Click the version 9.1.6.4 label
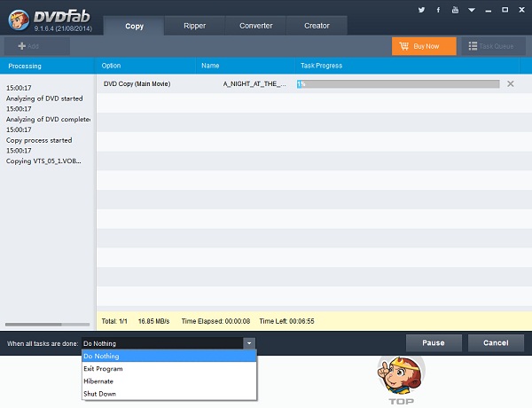 (x=63, y=28)
